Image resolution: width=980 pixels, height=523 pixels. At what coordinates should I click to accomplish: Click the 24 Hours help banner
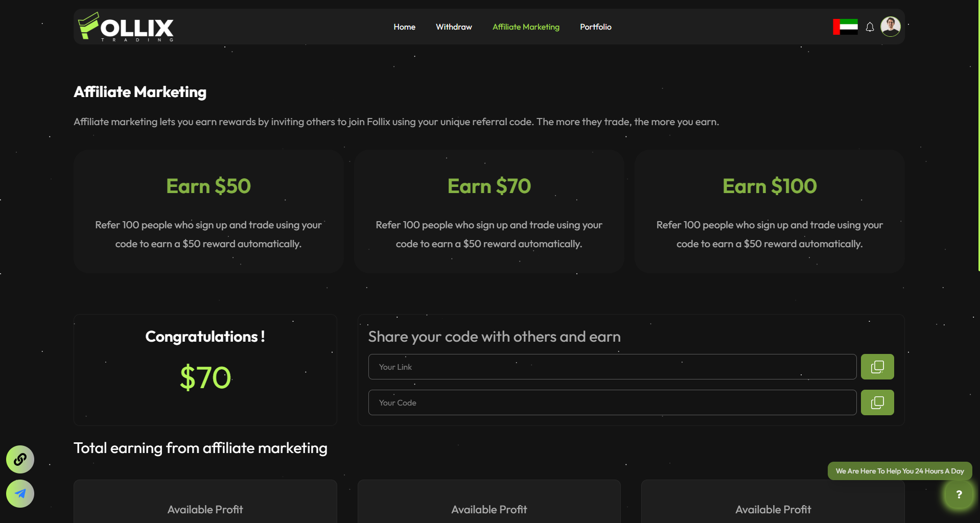[x=899, y=471]
